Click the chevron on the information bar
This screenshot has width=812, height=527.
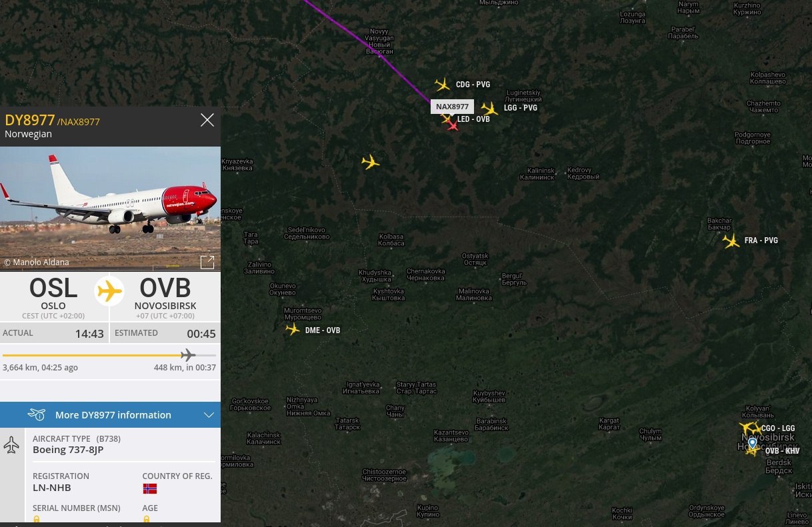pos(209,415)
